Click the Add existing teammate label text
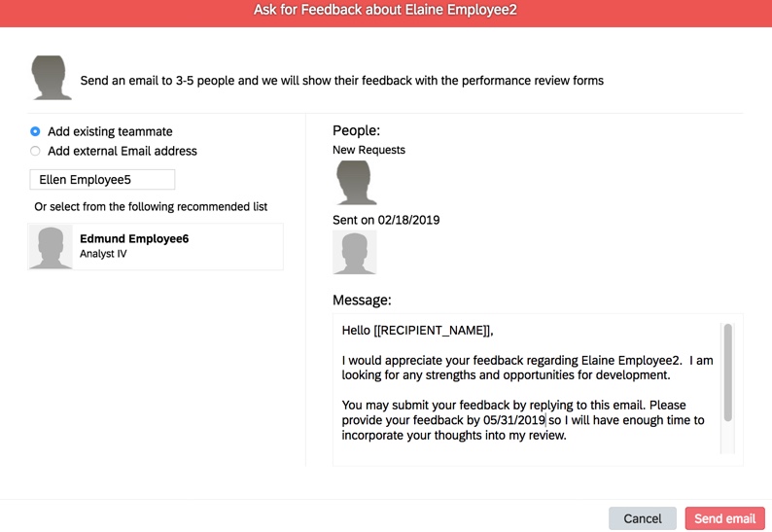772x532 pixels. click(x=110, y=131)
